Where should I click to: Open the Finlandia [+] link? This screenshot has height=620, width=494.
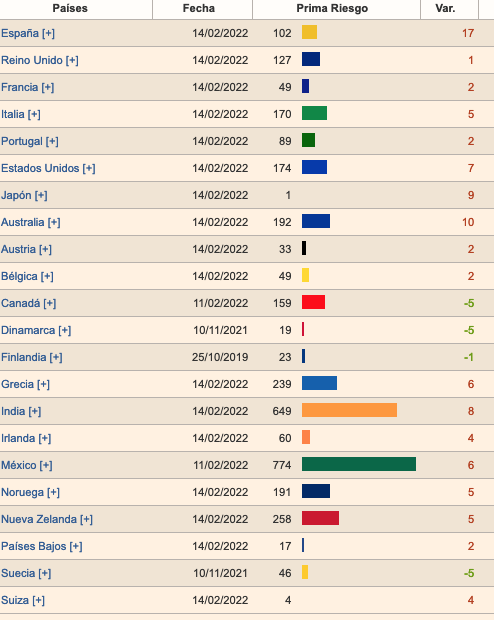tap(32, 357)
